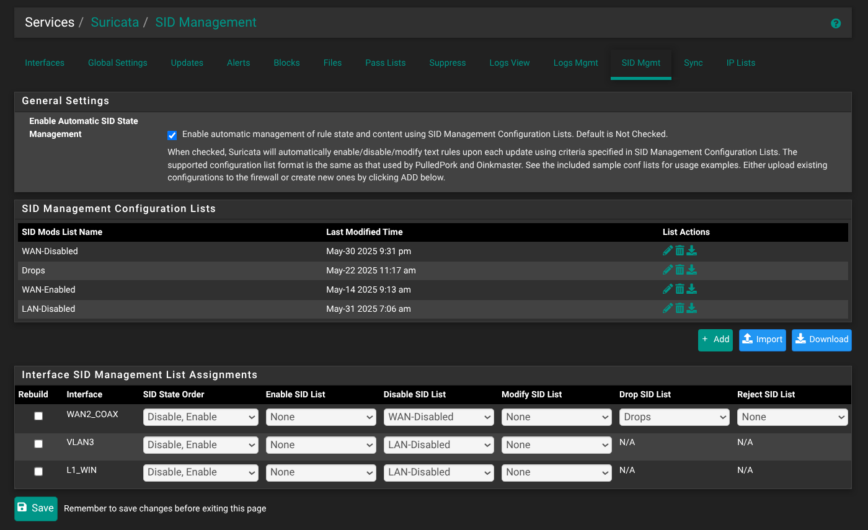The image size is (868, 530).
Task: Select the WAN-Disabled list name
Action: click(50, 251)
